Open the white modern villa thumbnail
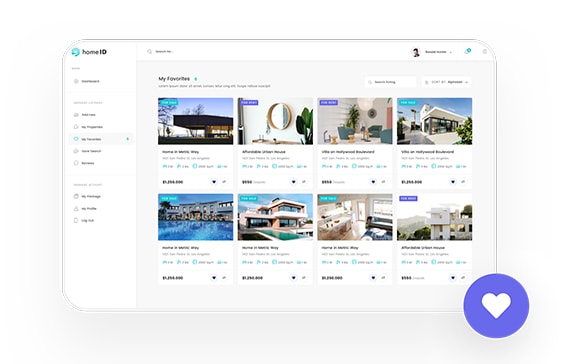This screenshot has width=575, height=364. 435,121
